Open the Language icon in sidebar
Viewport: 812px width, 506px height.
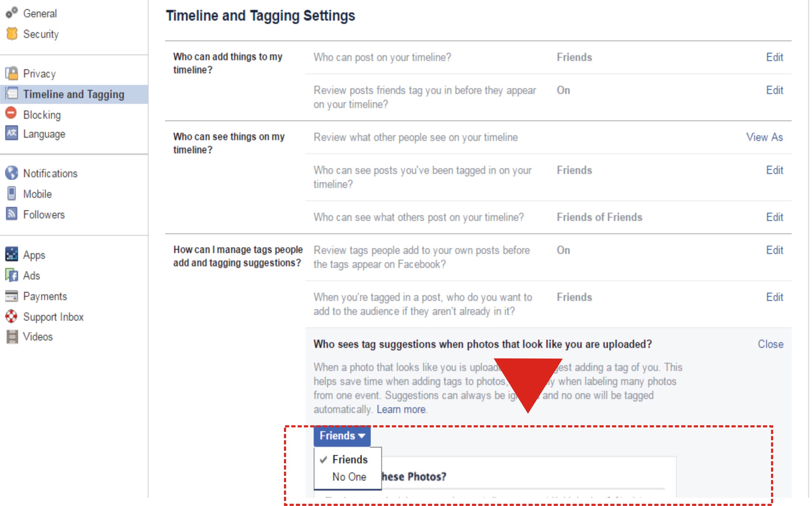tap(12, 133)
